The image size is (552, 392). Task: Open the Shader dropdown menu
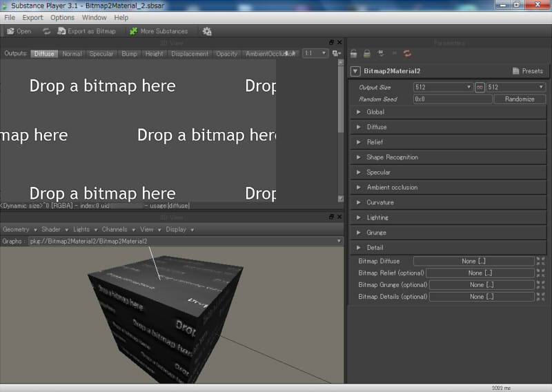55,230
